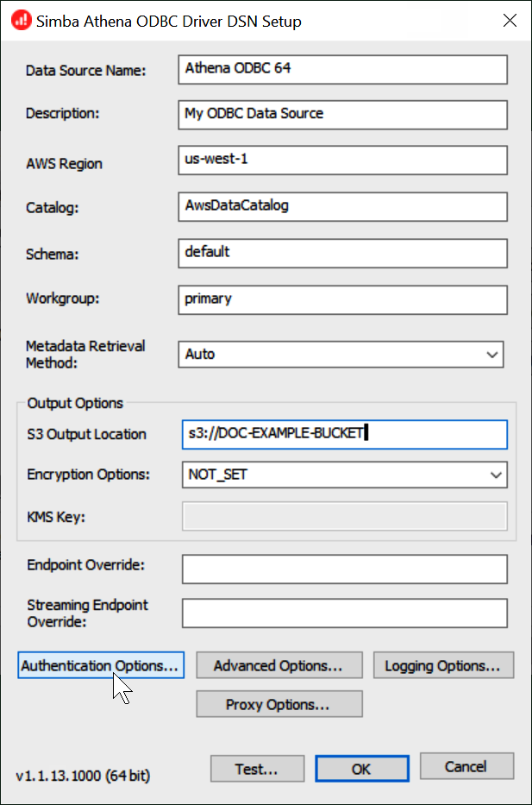The height and width of the screenshot is (805, 532).
Task: Select the Catalog field containing AwsDataCatalog
Action: click(341, 207)
